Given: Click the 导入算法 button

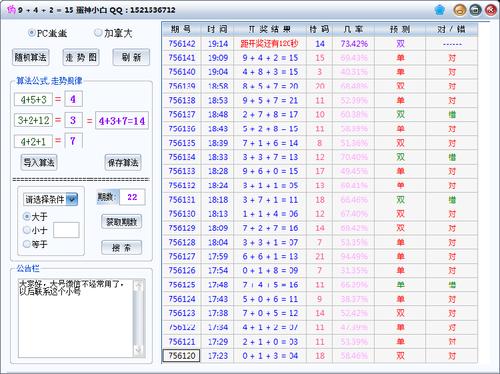Looking at the screenshot, I should 39,162.
